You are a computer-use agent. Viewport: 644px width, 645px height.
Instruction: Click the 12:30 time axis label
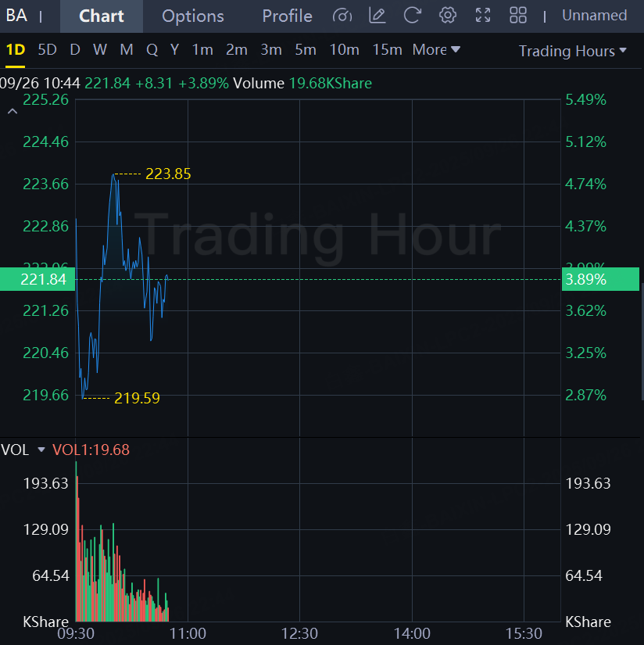pyautogui.click(x=300, y=633)
